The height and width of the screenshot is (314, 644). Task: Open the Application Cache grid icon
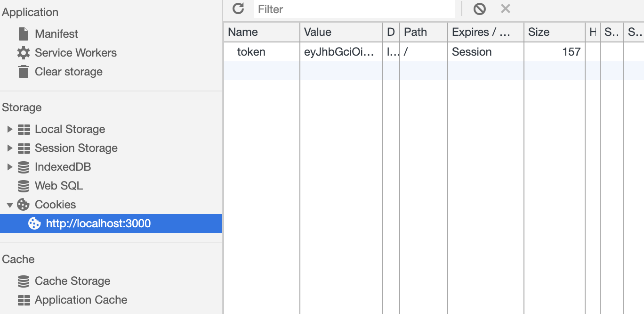tap(23, 300)
